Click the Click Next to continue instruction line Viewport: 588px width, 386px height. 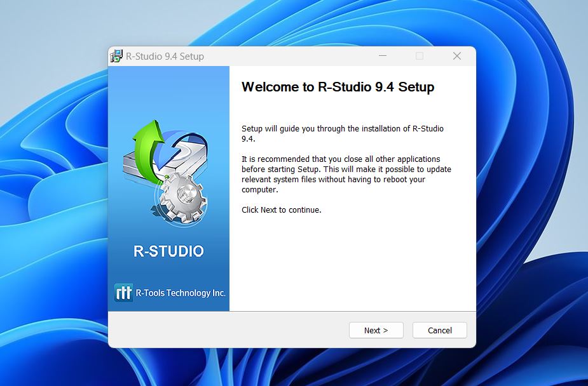[281, 210]
